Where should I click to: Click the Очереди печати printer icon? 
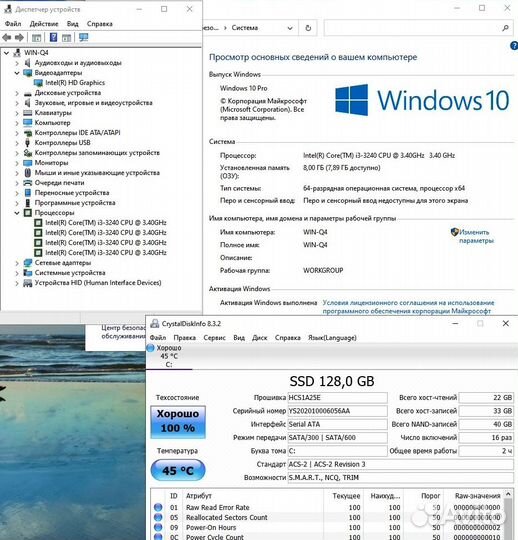tap(28, 183)
